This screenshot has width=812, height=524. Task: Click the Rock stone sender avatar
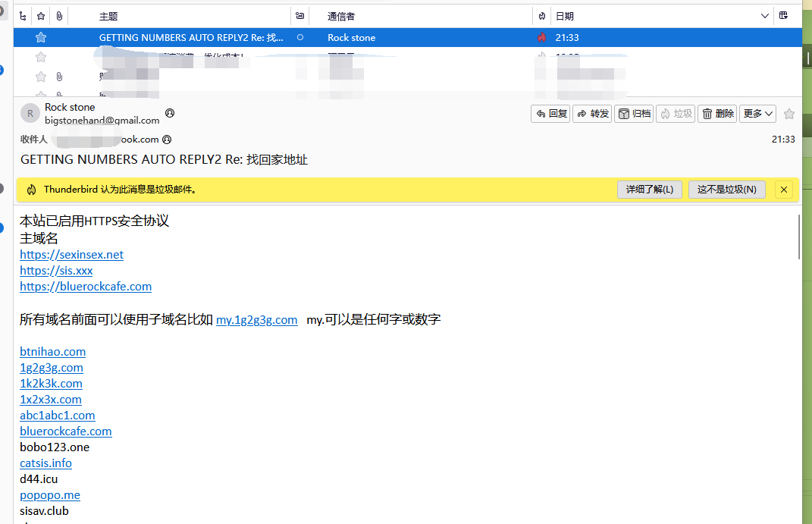click(x=30, y=114)
